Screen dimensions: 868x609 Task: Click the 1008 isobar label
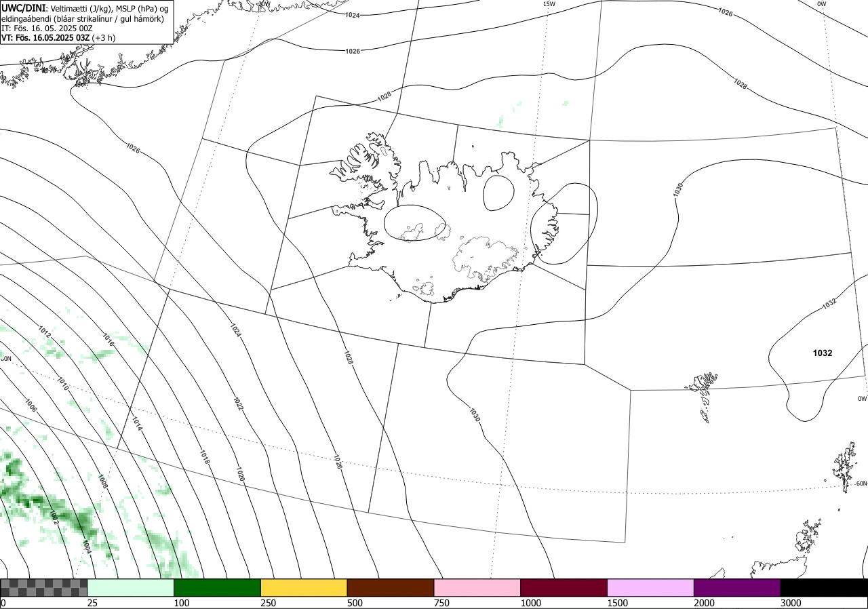(x=102, y=482)
